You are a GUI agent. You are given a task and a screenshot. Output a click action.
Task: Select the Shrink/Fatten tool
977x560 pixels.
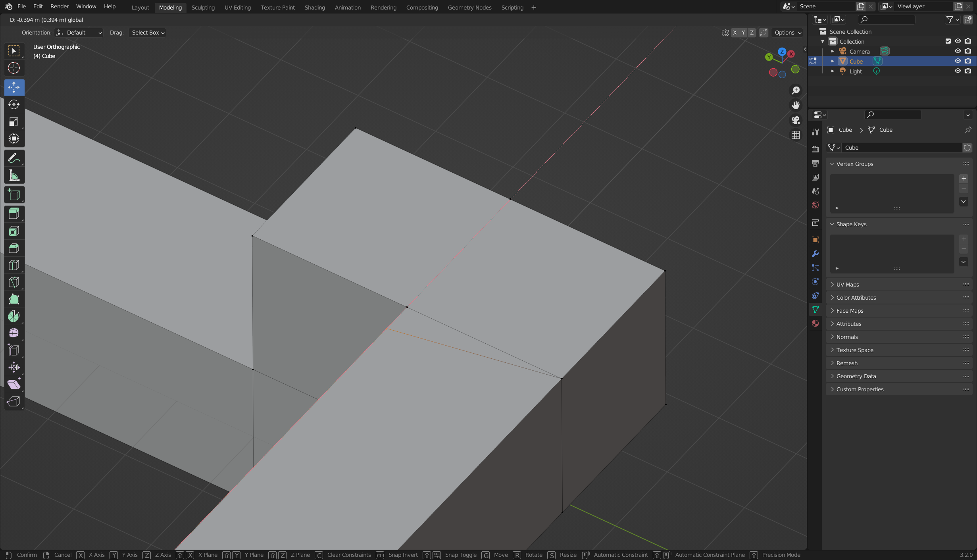pyautogui.click(x=14, y=368)
